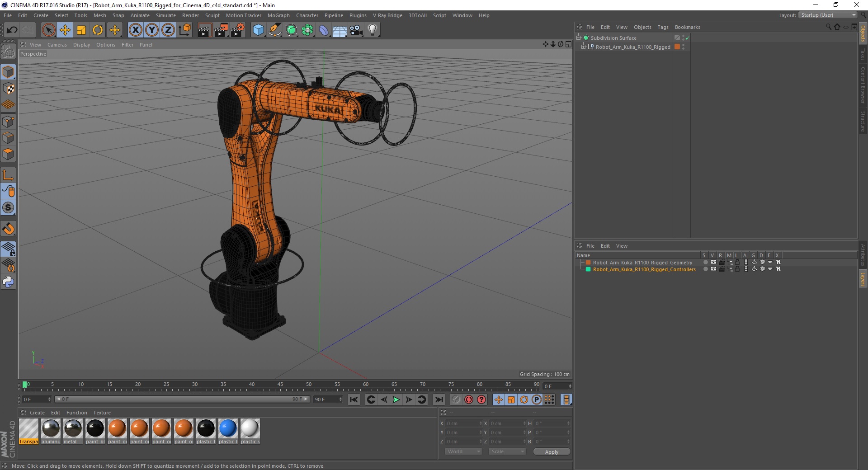Go to start of animation
Viewport: 868px width, 470px height.
pos(354,399)
